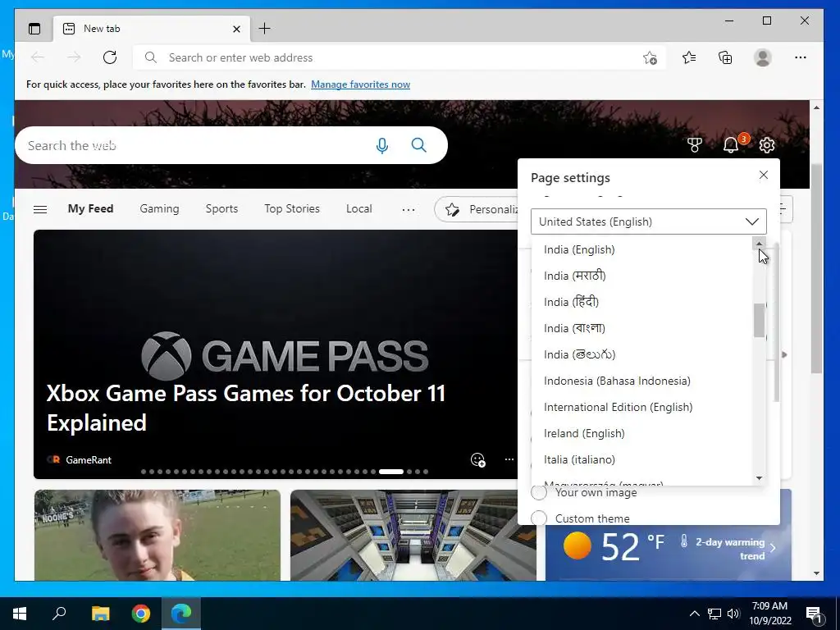Viewport: 840px width, 630px height.
Task: Click the page scrollbar down arrow
Action: pos(816,573)
